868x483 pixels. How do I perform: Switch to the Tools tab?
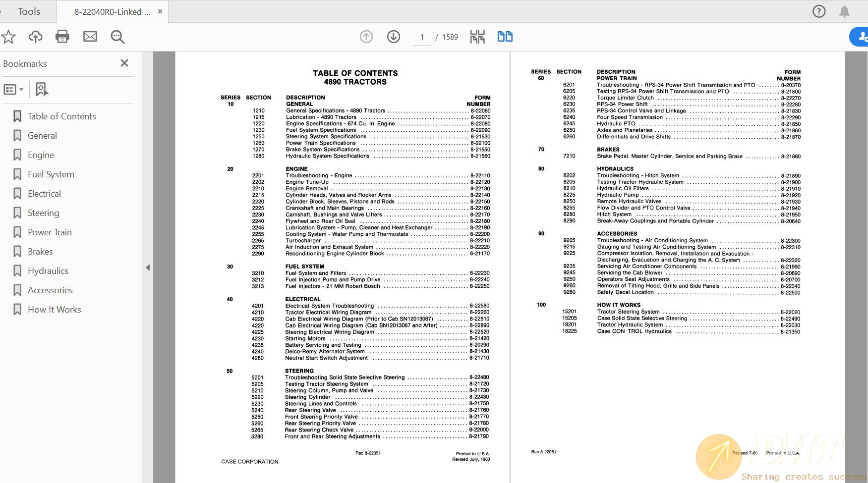(28, 11)
